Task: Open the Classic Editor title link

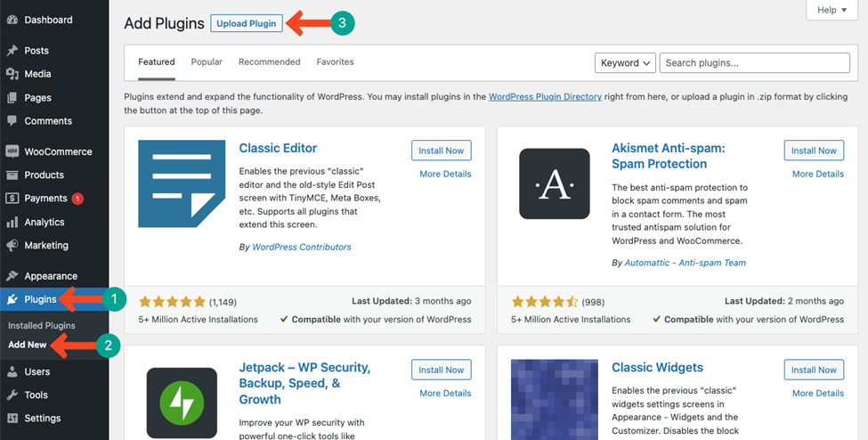Action: [x=278, y=148]
